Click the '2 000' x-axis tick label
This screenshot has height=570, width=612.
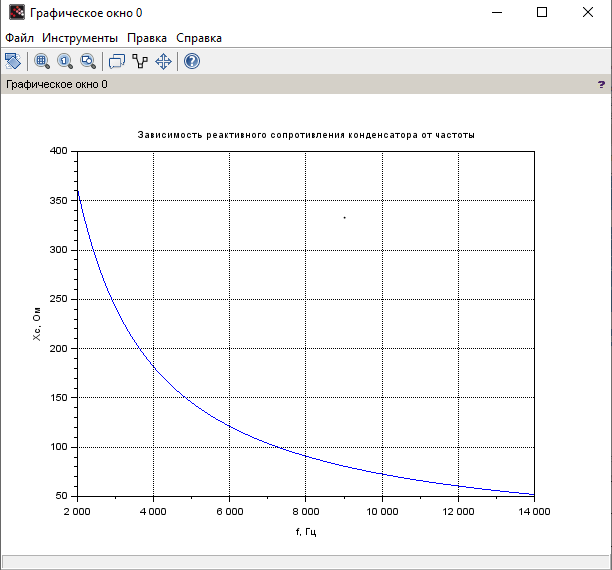(77, 511)
